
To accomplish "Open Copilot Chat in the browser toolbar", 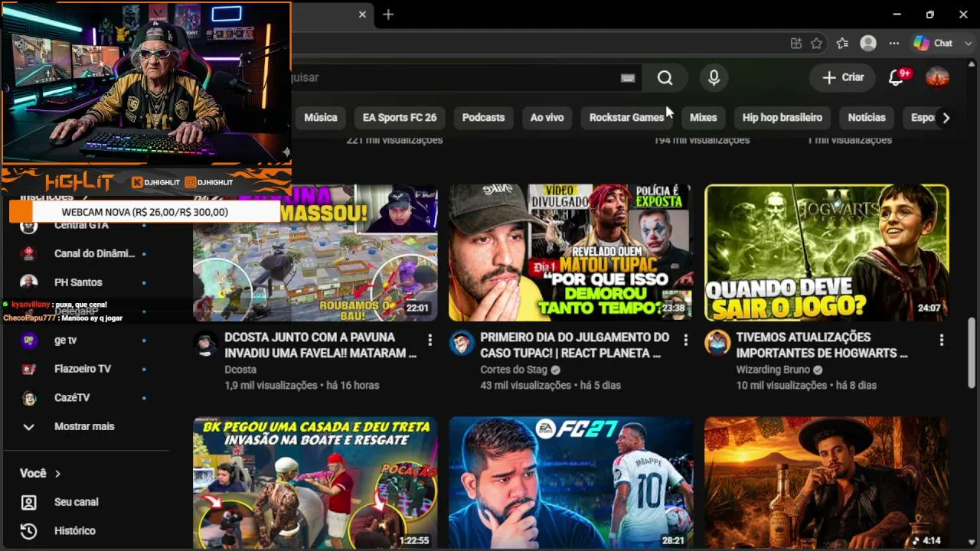I will click(x=933, y=44).
